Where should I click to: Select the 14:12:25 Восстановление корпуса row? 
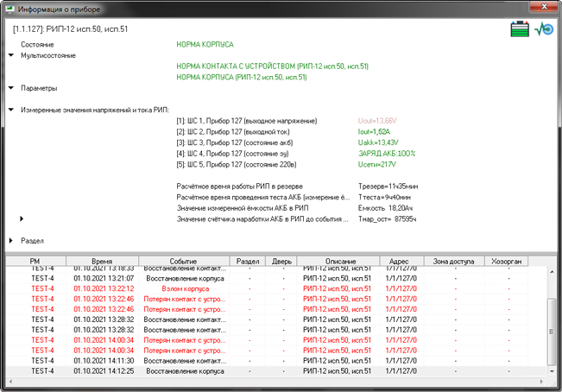(x=183, y=370)
